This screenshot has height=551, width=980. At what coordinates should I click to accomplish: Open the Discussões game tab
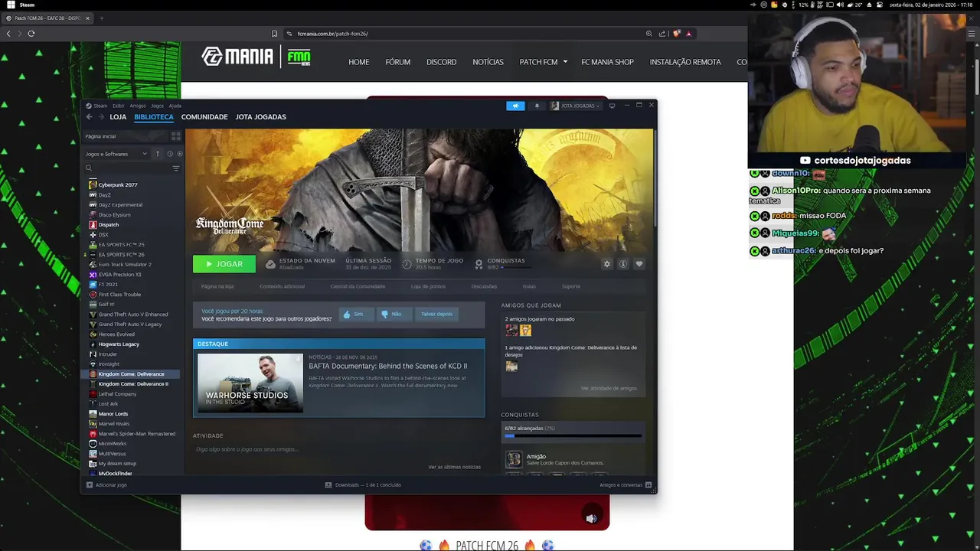pyautogui.click(x=484, y=286)
